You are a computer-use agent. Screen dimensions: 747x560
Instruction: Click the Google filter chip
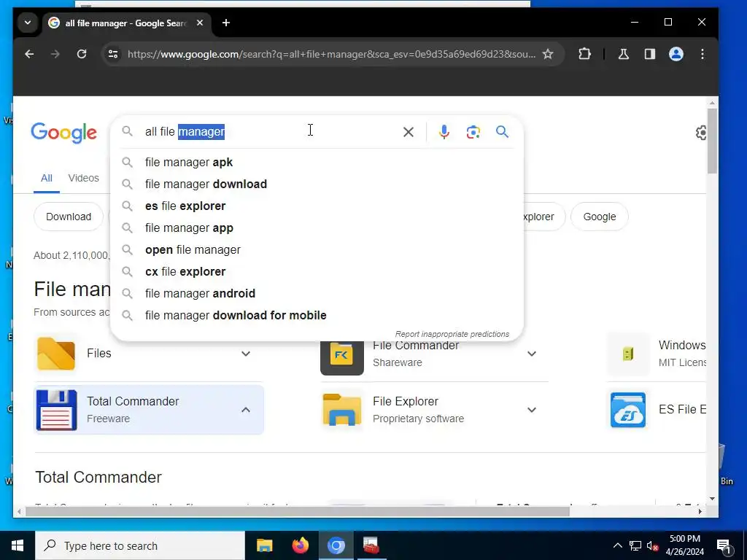tap(600, 217)
